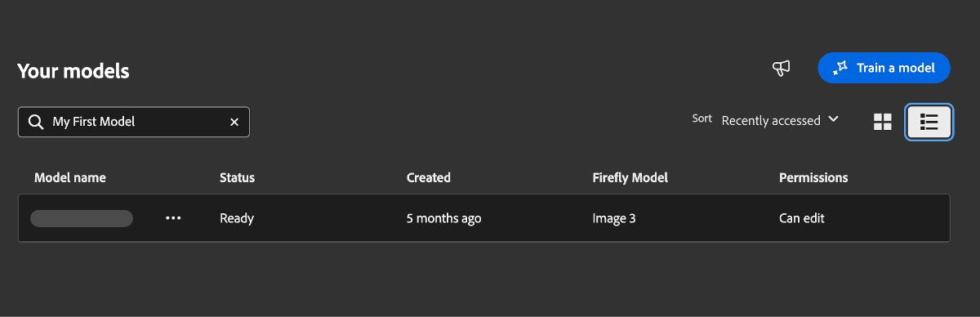Image resolution: width=980 pixels, height=317 pixels.
Task: Click the megaphone announcements icon
Action: click(782, 69)
